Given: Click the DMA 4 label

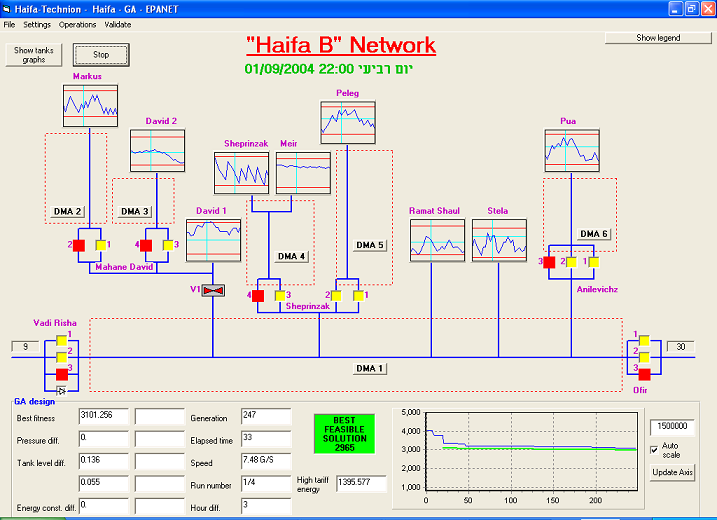Looking at the screenshot, I should tap(292, 257).
